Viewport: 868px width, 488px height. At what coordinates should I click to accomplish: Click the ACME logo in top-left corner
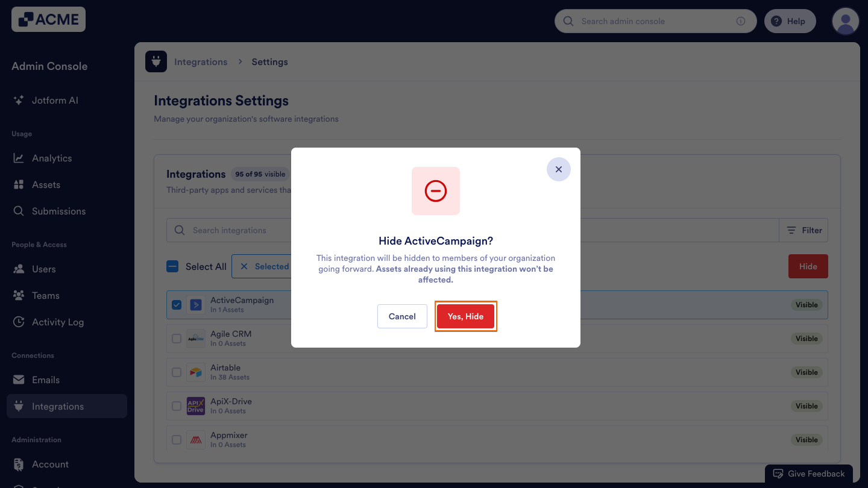pos(48,19)
